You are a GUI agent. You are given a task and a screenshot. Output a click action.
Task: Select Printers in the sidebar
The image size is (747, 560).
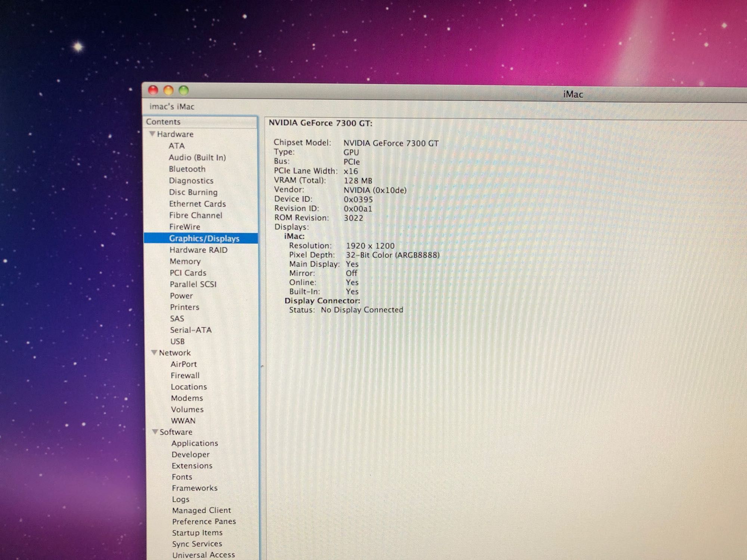(x=185, y=307)
